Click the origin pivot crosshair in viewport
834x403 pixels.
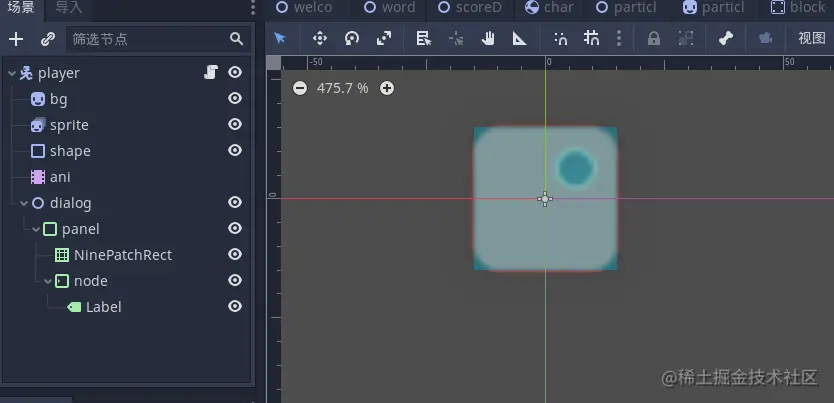coord(545,199)
